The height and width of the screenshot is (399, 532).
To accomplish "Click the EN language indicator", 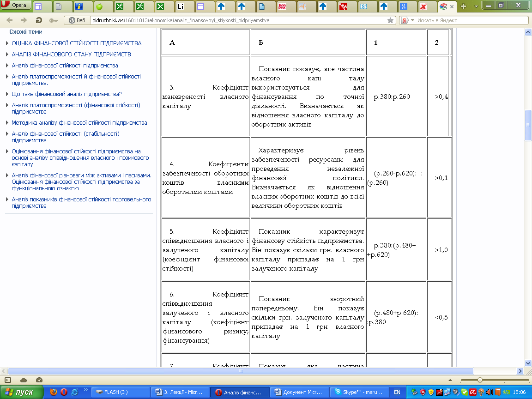I will pos(397,392).
